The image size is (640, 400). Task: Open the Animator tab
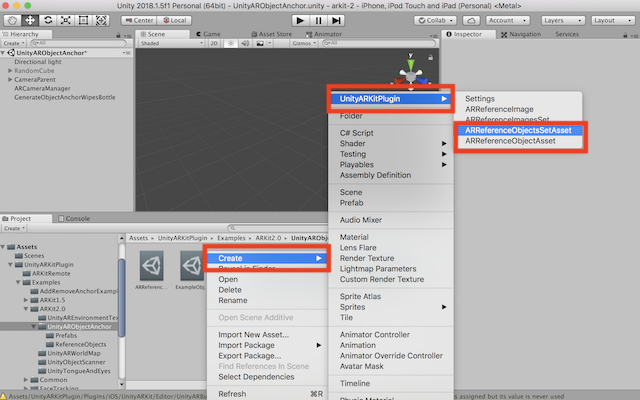pos(324,34)
